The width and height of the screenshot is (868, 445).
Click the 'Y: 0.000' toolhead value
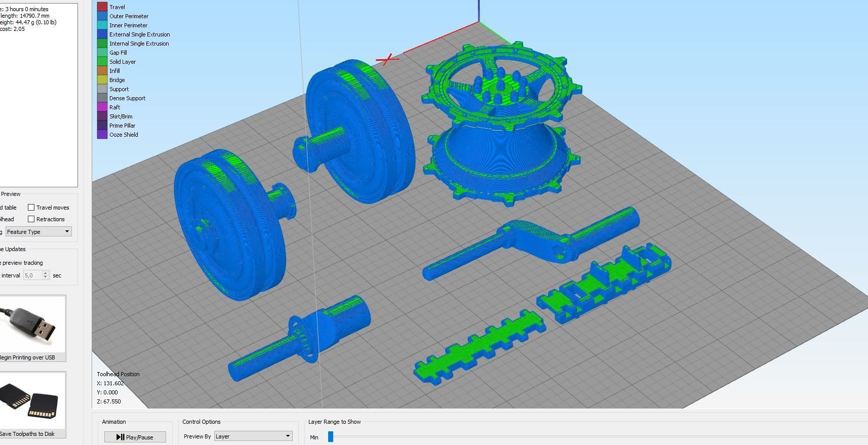coord(107,392)
